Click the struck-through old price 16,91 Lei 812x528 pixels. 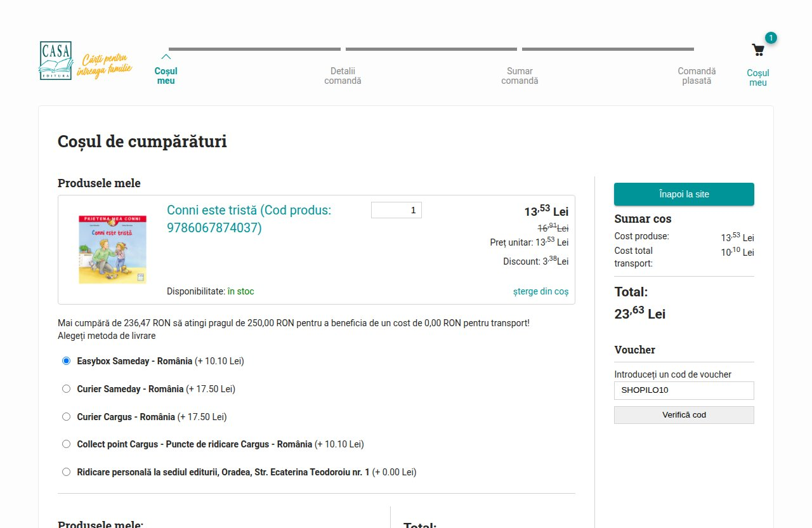point(553,227)
